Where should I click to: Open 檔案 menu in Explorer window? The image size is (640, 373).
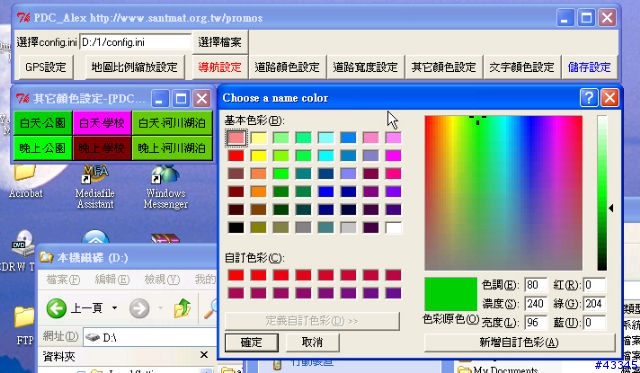point(63,280)
